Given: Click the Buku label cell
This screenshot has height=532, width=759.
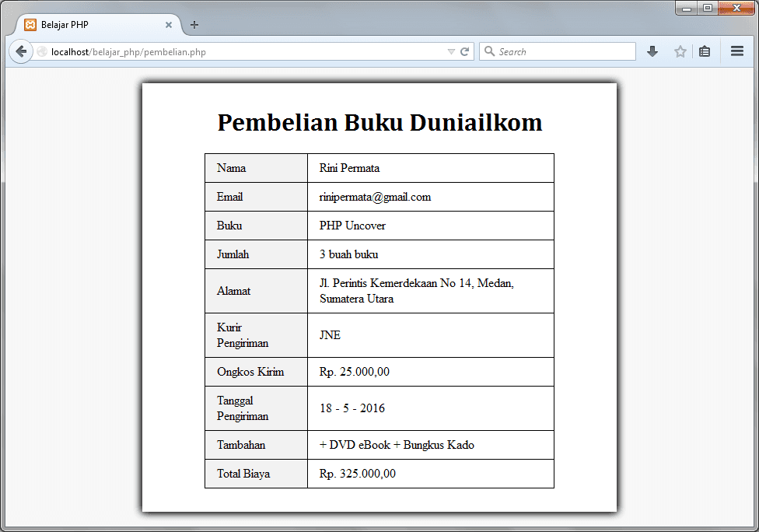Looking at the screenshot, I should tap(256, 226).
